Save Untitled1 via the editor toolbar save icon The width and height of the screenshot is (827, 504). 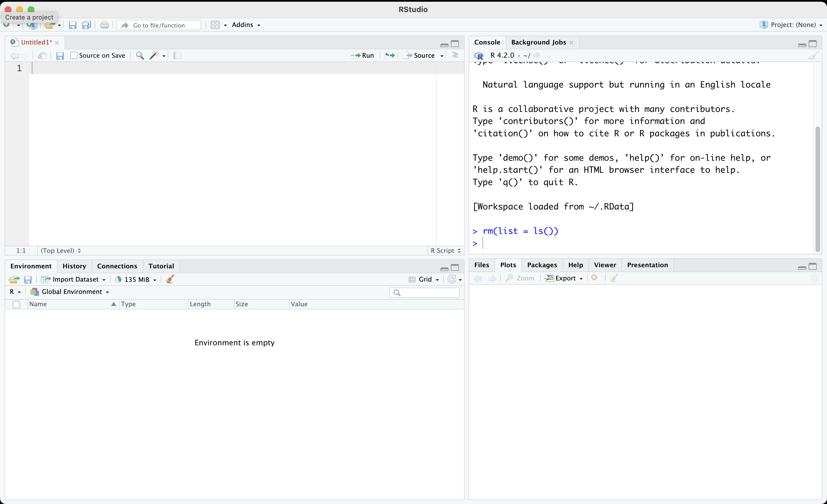coord(60,56)
